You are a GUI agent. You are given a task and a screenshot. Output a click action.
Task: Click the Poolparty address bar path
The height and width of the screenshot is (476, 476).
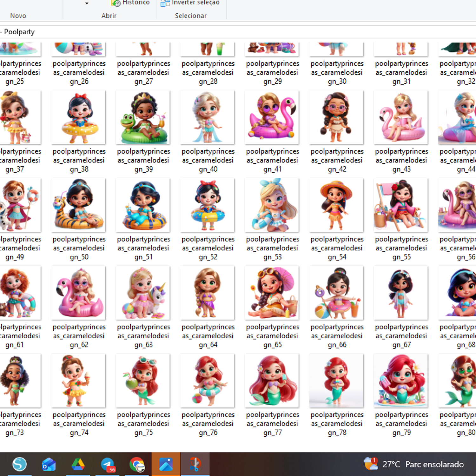[x=19, y=32]
